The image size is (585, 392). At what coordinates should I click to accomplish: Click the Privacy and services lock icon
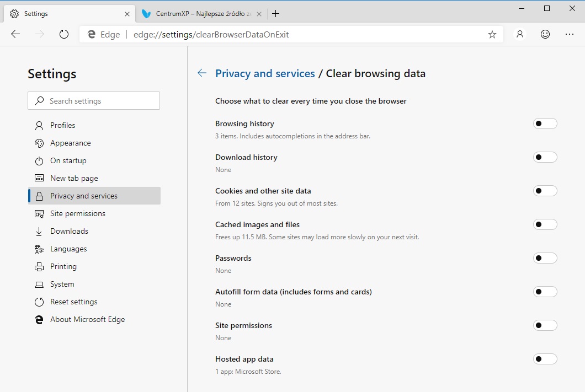tap(39, 196)
